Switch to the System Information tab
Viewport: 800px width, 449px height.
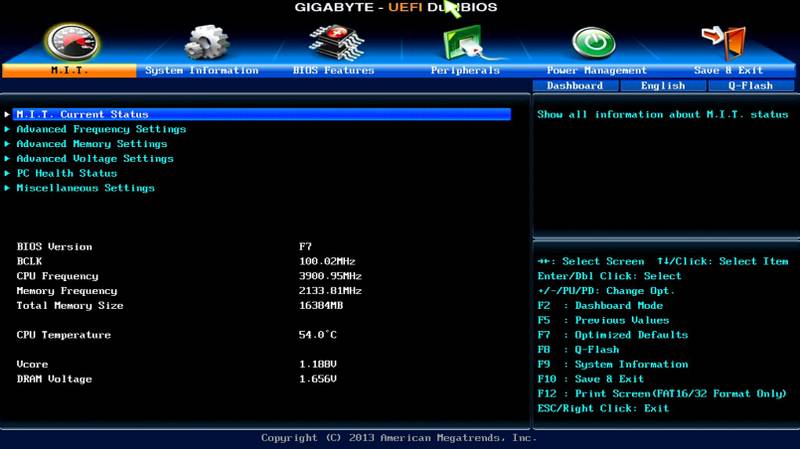tap(202, 70)
